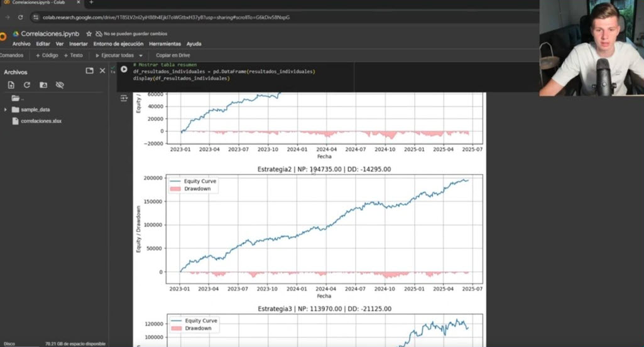Screen dimensions: 644x347
Task: Toggle hidden files visibility eye icon
Action: (x=60, y=85)
